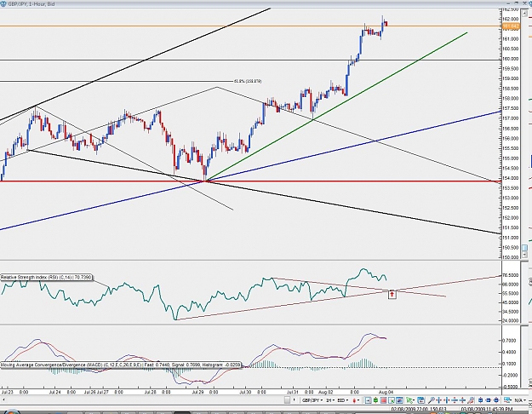The height and width of the screenshot is (414, 532).
Task: Click the Jul 29 date label on time axis
Action: [x=197, y=392]
